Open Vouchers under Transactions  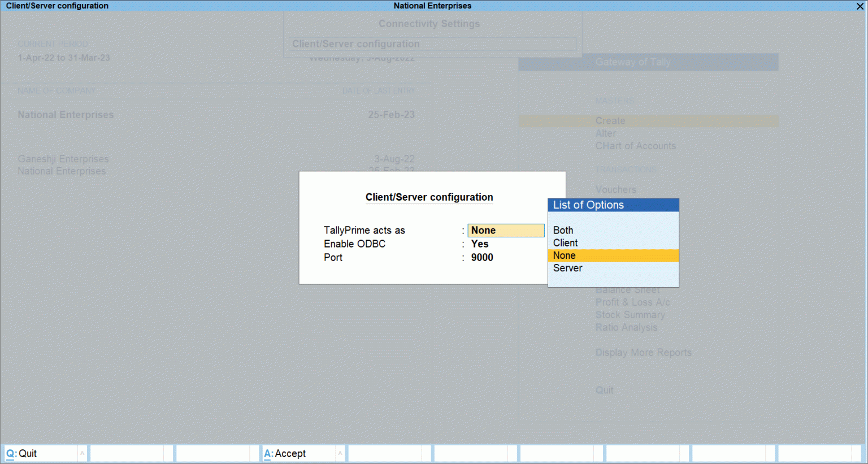(x=615, y=189)
